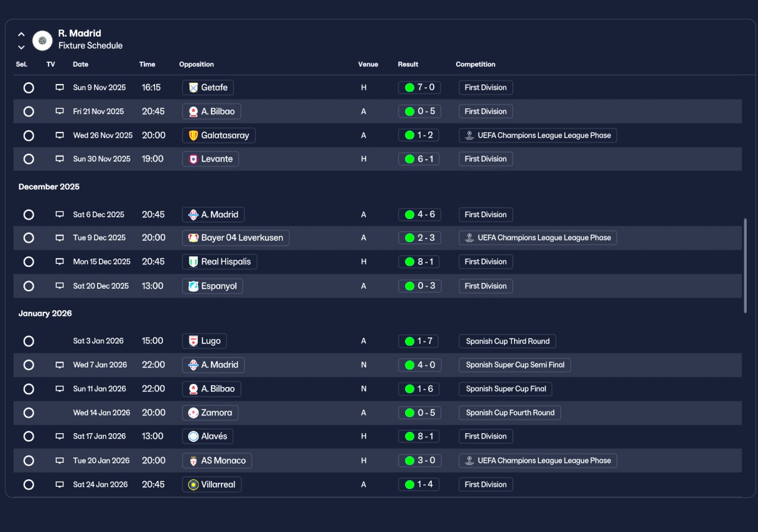Image resolution: width=758 pixels, height=532 pixels.
Task: Click the Espanyol club crest icon
Action: (x=193, y=286)
